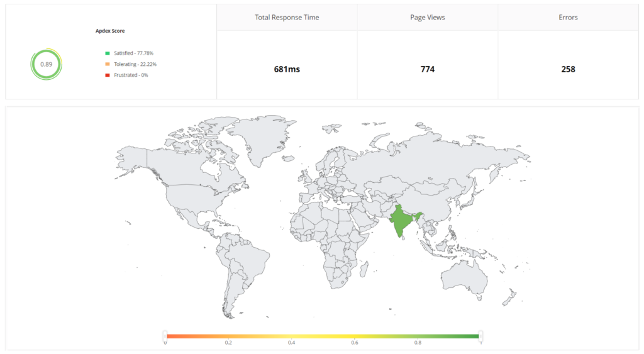Click the 681ms response time value

coord(287,69)
